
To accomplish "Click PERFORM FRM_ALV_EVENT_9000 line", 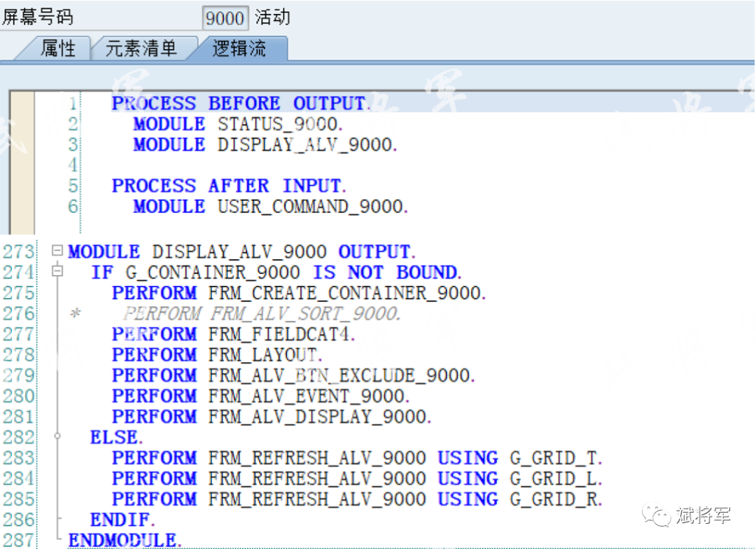I will 261,396.
